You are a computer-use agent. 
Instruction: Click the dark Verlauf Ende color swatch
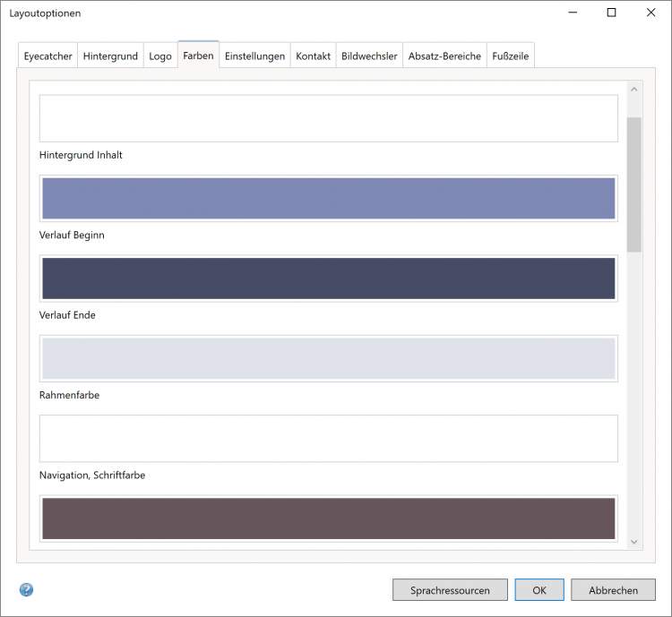[328, 278]
